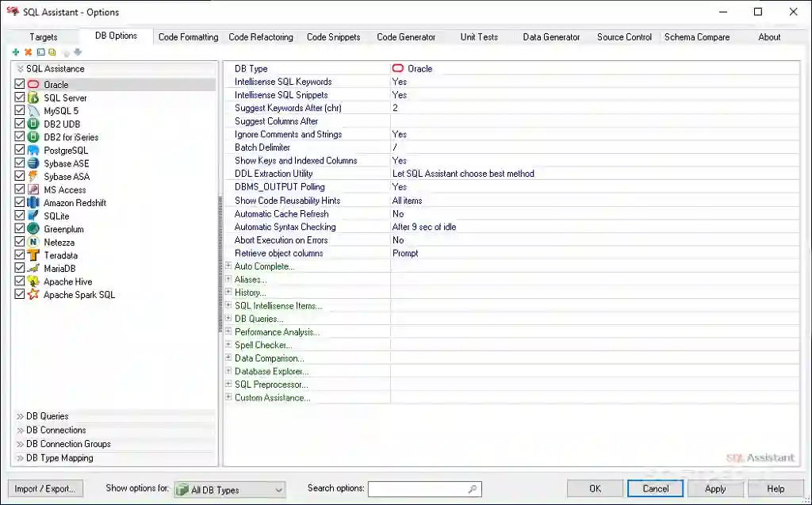Click the Oracle database icon in the list

click(x=33, y=84)
